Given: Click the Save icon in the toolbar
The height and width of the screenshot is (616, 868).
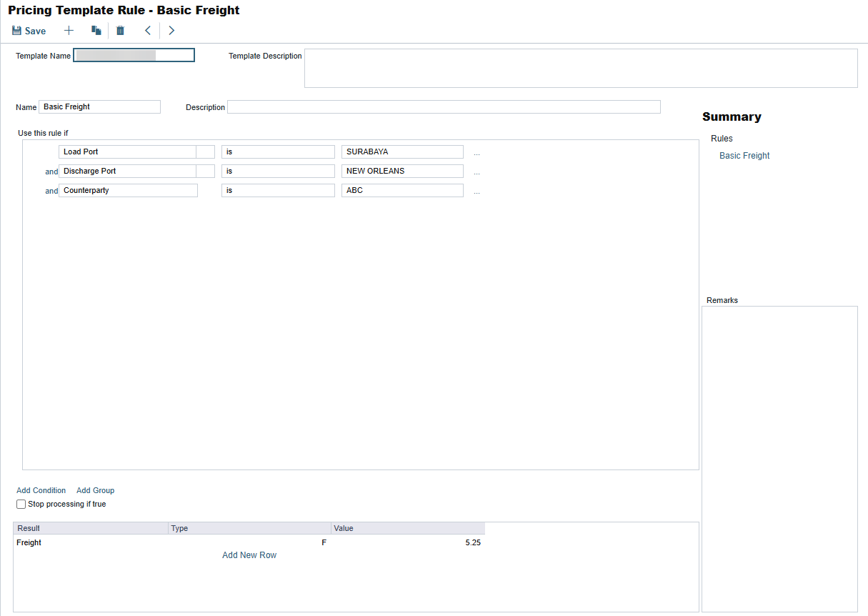Looking at the screenshot, I should coord(17,31).
